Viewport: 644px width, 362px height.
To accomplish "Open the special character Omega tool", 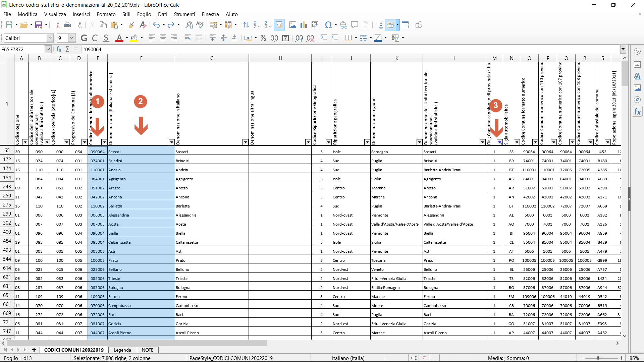I will coord(328,25).
